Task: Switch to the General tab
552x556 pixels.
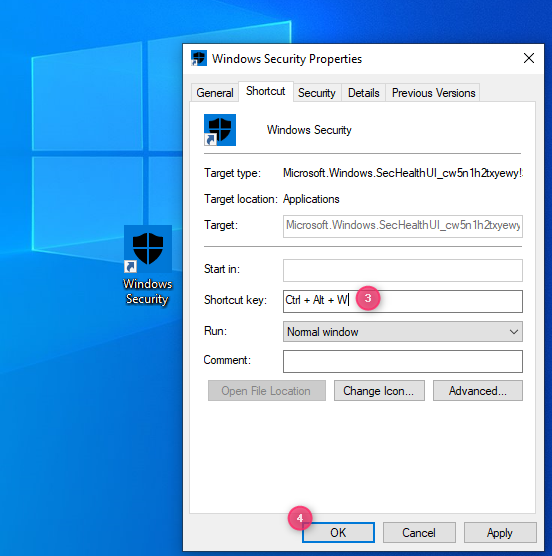Action: click(214, 93)
